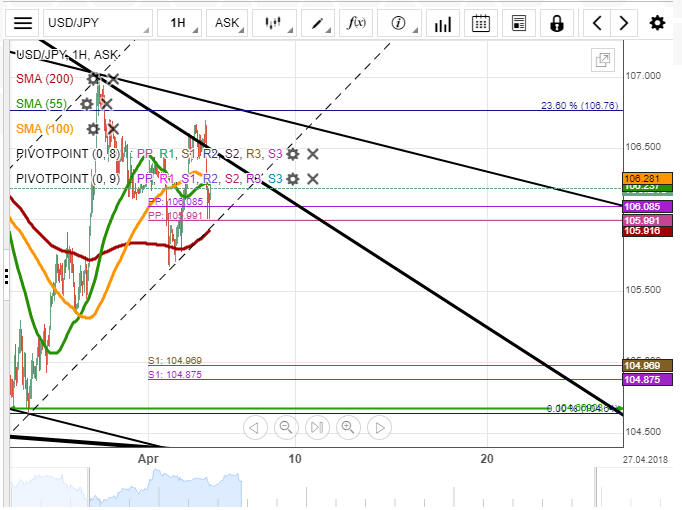Zoom out the chart

(286, 428)
